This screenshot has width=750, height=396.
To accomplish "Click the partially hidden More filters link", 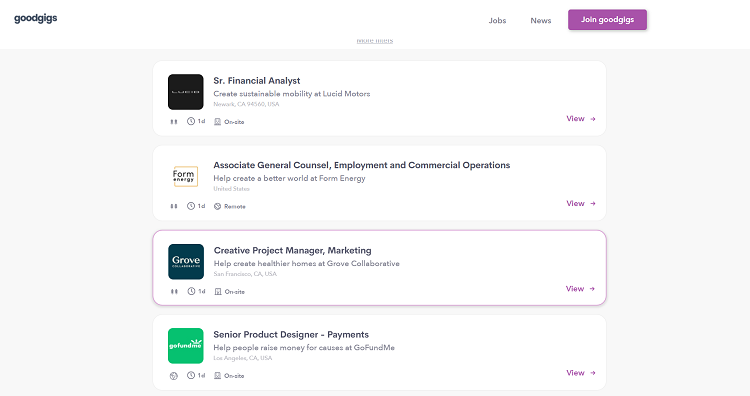I will 375,41.
